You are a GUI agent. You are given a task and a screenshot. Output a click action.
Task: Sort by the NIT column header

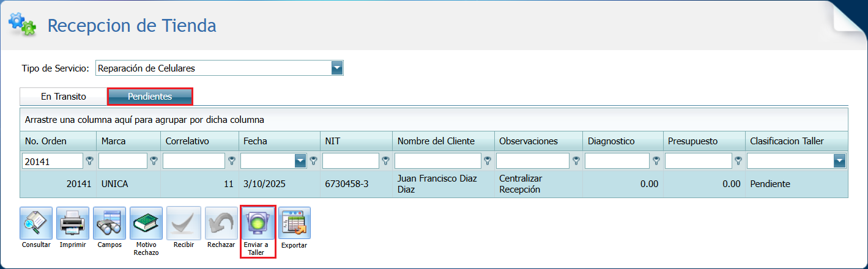click(356, 141)
